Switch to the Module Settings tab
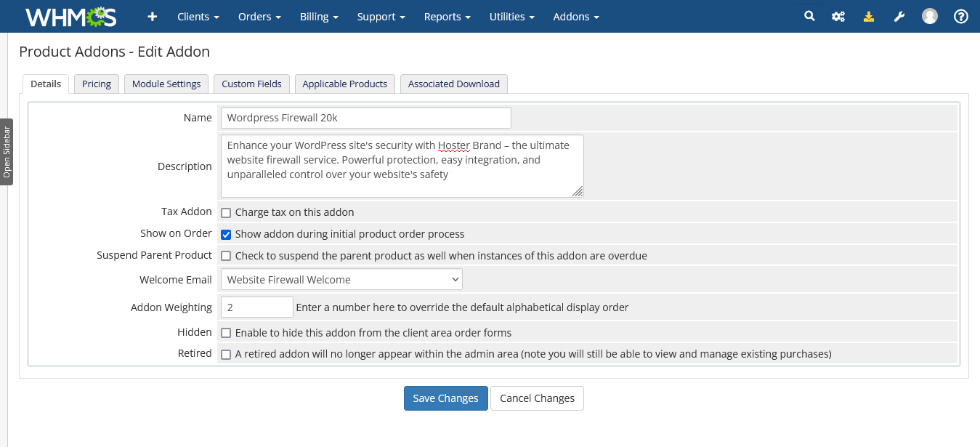Image resolution: width=980 pixels, height=447 pixels. pos(166,84)
